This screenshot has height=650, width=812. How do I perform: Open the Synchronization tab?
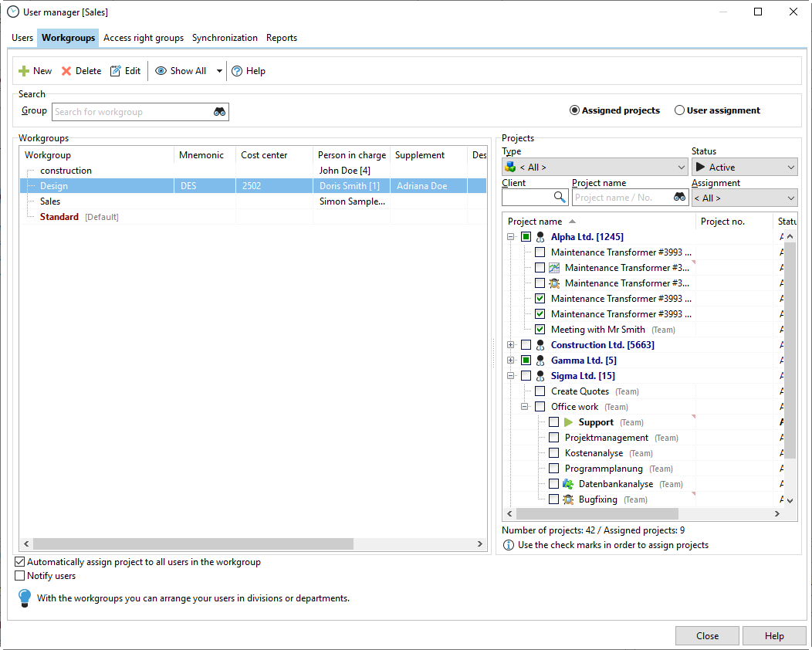(225, 38)
